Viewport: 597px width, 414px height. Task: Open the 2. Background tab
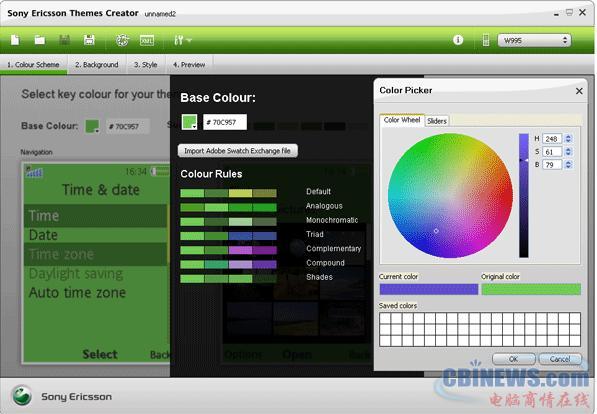tap(97, 65)
